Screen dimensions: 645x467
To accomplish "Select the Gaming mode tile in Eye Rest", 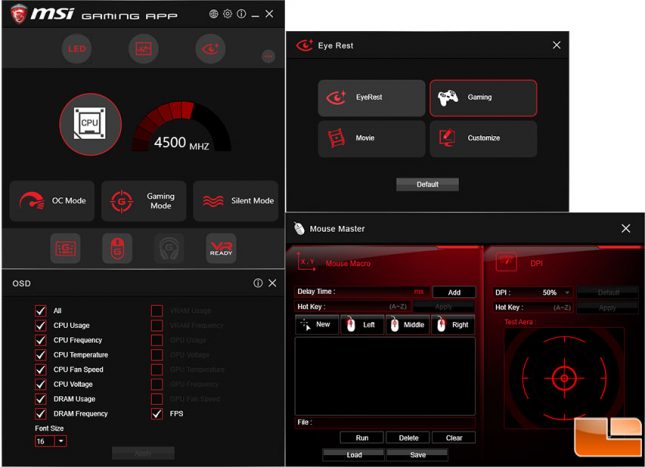I will (x=483, y=98).
